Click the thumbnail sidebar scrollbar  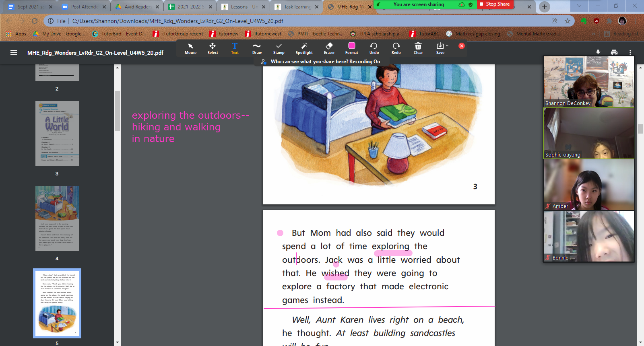pyautogui.click(x=117, y=111)
